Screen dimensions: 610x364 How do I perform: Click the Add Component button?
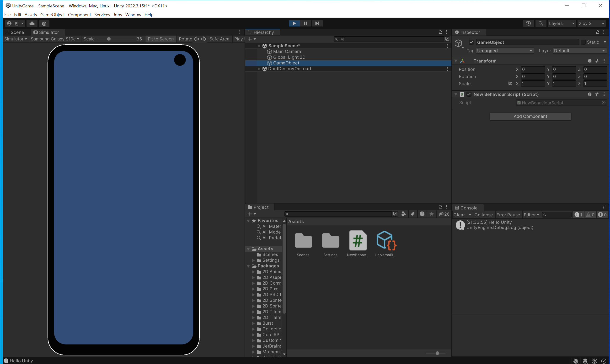(x=530, y=116)
